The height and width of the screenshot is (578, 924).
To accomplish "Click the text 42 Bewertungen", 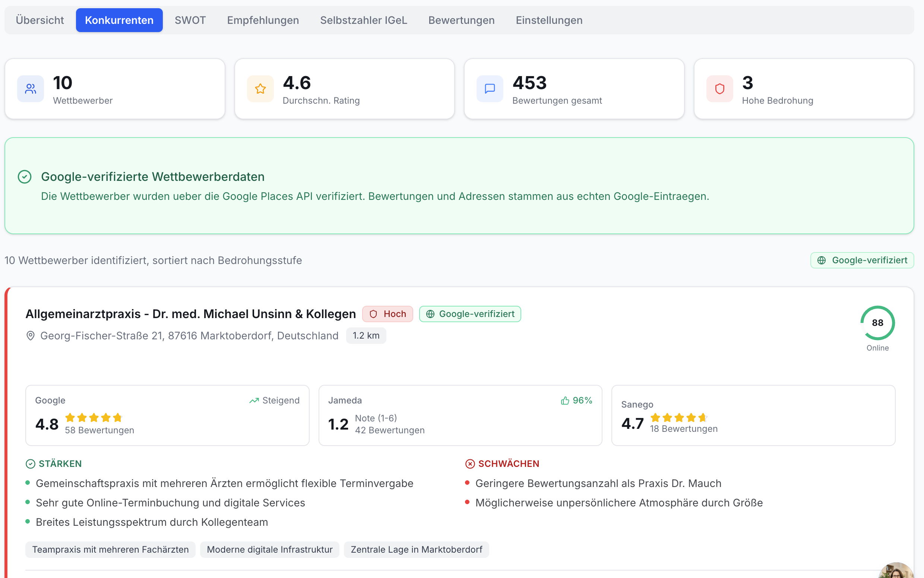I will pyautogui.click(x=390, y=430).
